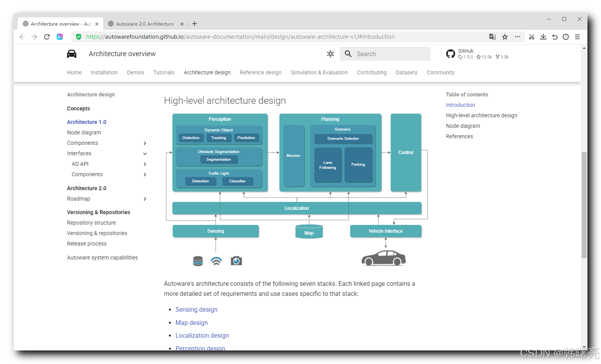Open the Installation nav tab
601x364 pixels.
104,72
